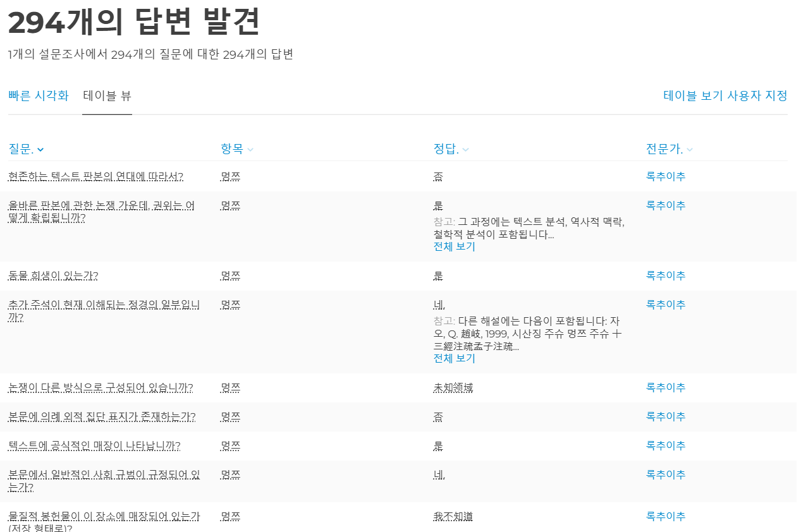Screen dimensions: 801x532
Task: Click answer 未知领域 in 논쟁 row
Action: (x=453, y=387)
